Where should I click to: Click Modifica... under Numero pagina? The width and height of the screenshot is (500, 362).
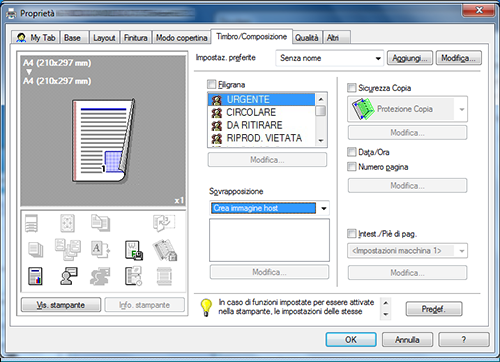tap(407, 186)
